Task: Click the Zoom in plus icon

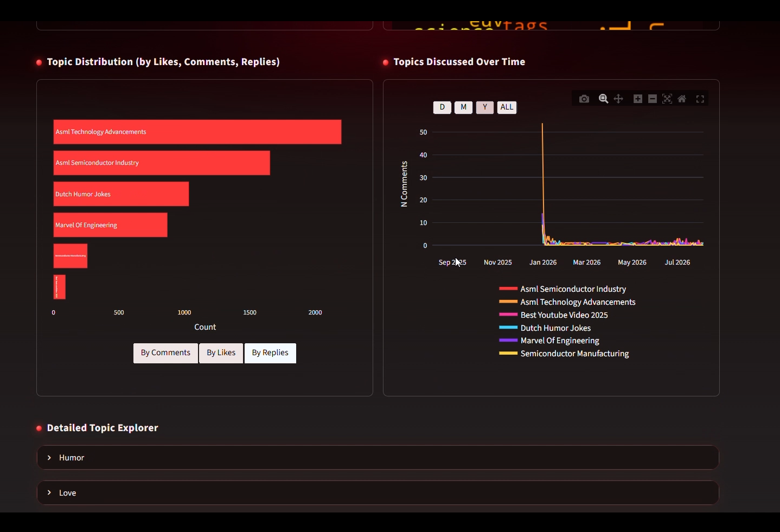Action: point(638,99)
